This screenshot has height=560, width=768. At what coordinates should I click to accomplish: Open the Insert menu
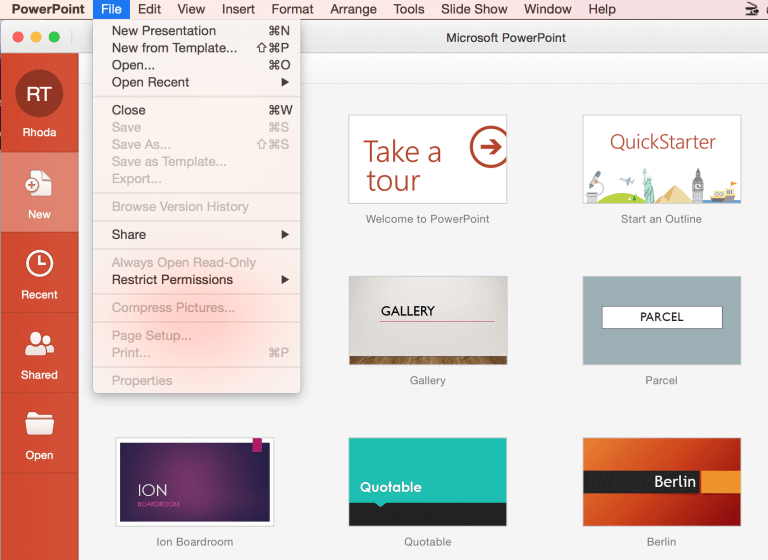tap(238, 9)
